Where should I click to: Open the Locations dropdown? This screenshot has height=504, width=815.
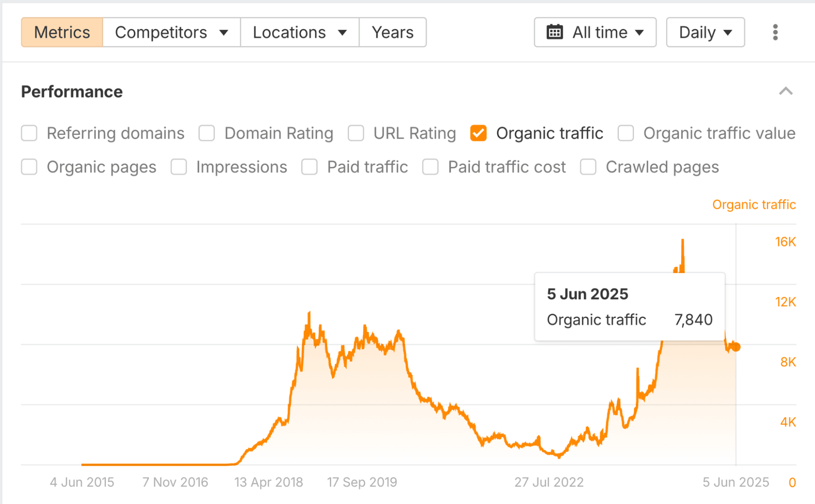[x=299, y=32]
